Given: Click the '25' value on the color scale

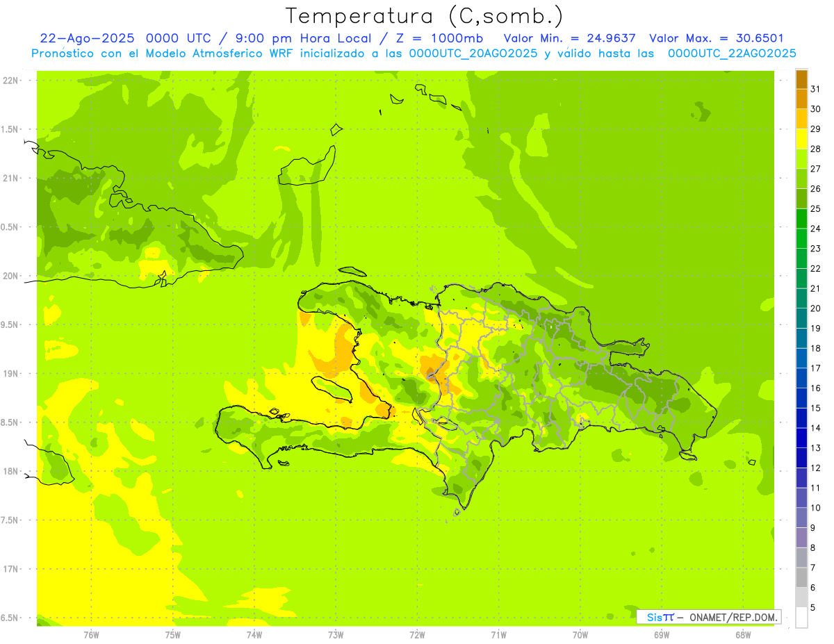Looking at the screenshot, I should click(816, 208).
